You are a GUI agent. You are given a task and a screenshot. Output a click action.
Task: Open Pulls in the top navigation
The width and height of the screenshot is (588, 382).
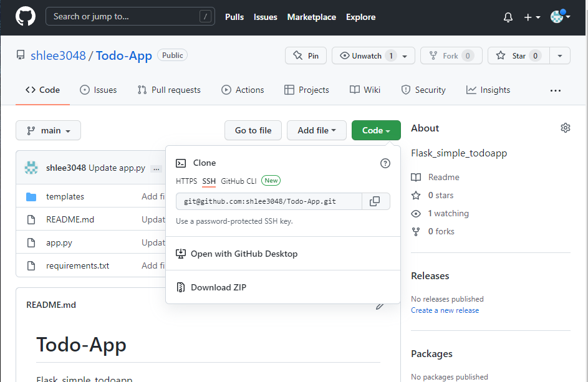point(234,17)
